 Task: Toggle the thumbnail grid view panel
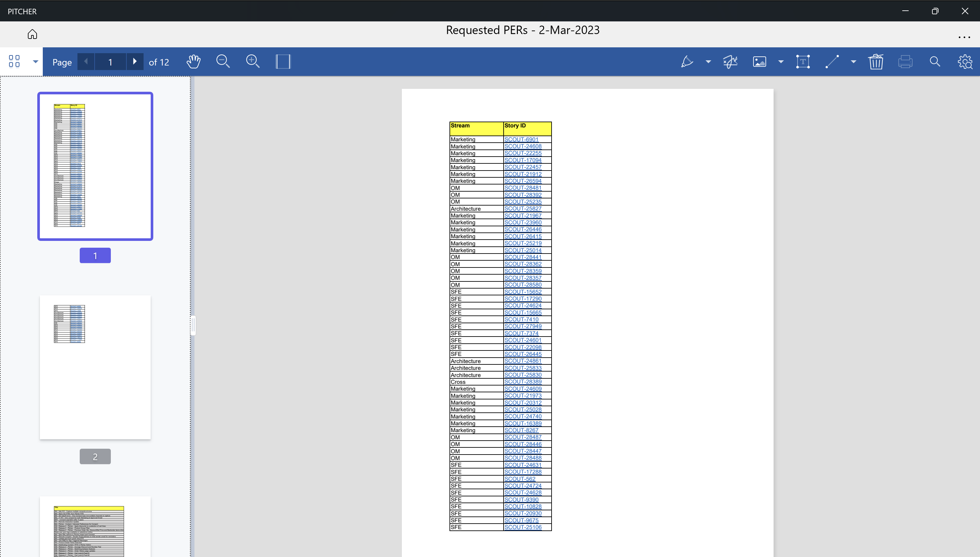pyautogui.click(x=14, y=62)
